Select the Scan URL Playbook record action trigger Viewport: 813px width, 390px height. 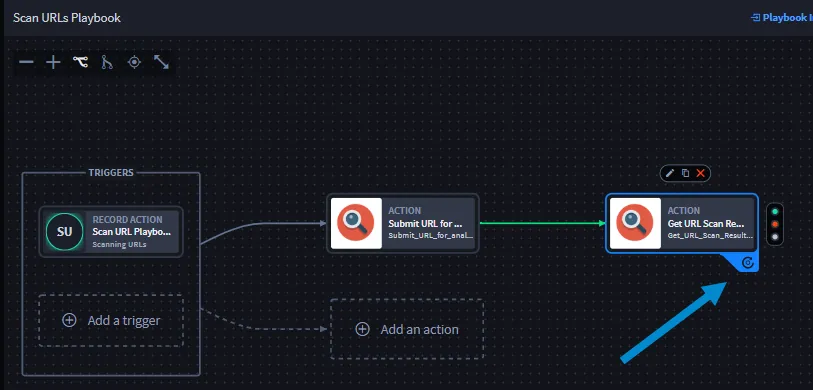click(111, 231)
